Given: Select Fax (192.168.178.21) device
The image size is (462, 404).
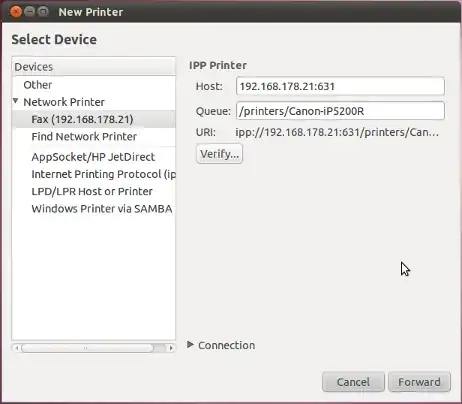Looking at the screenshot, I should click(x=94, y=119).
